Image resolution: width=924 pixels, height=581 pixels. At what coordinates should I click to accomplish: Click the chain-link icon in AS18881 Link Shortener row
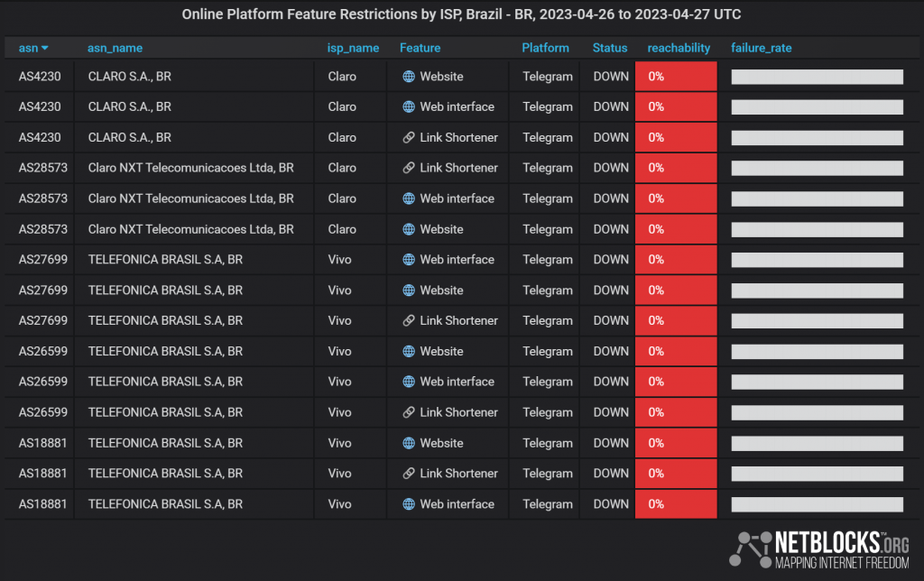tap(409, 473)
